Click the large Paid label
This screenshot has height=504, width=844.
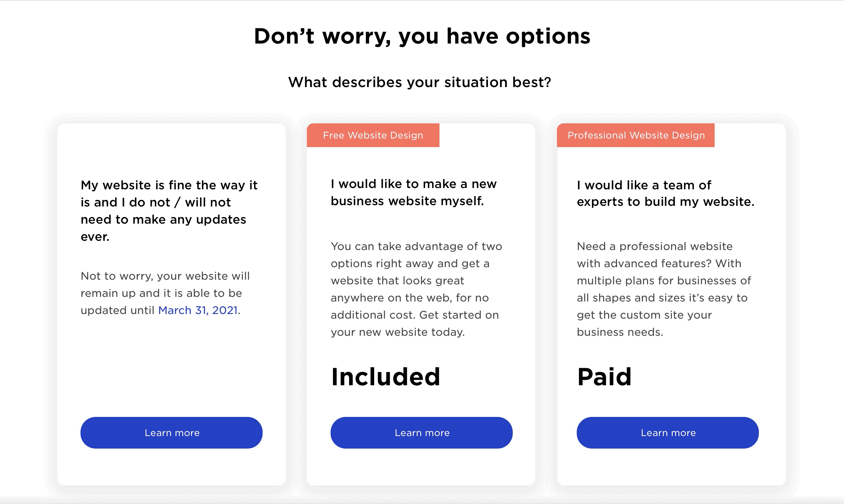(x=604, y=377)
